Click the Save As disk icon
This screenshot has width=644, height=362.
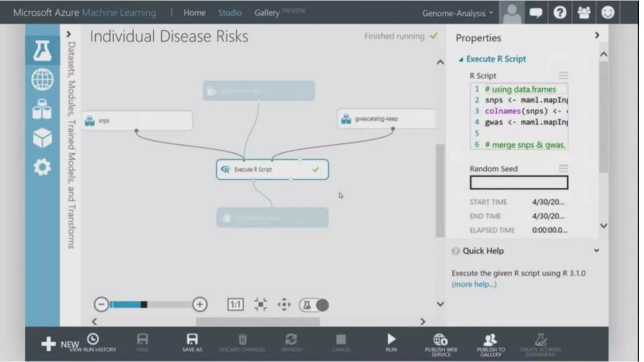click(192, 339)
